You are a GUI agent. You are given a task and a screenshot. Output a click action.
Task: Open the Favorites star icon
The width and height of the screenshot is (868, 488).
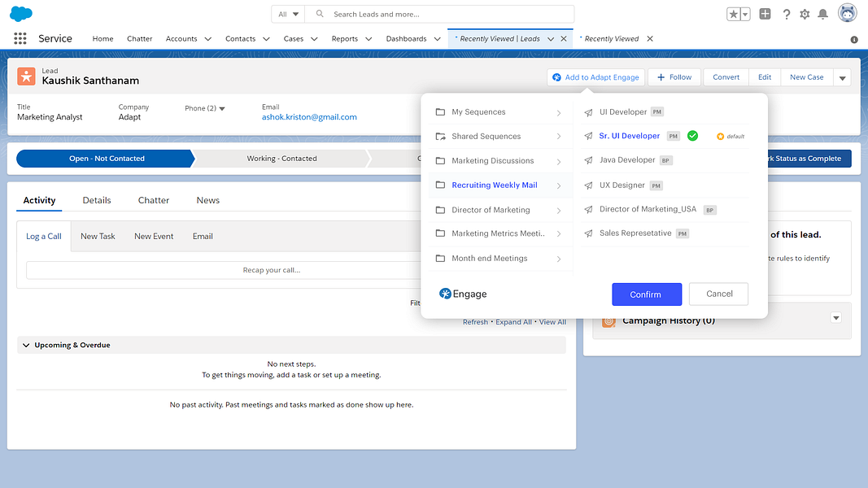[734, 15]
